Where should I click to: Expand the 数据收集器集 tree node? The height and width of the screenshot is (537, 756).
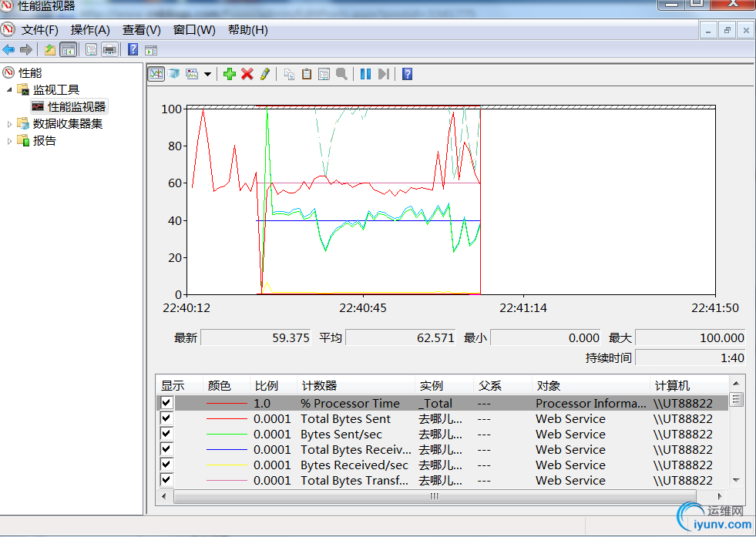(9, 124)
